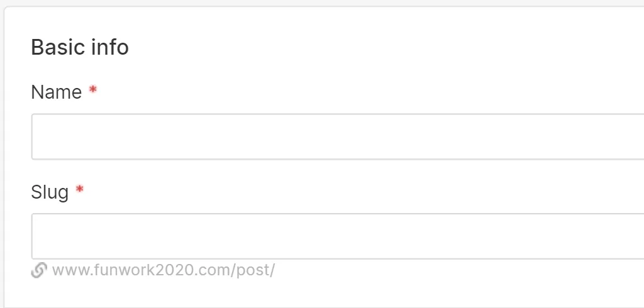Click the red asterisk next to Name
This screenshot has width=644, height=308.
[93, 91]
